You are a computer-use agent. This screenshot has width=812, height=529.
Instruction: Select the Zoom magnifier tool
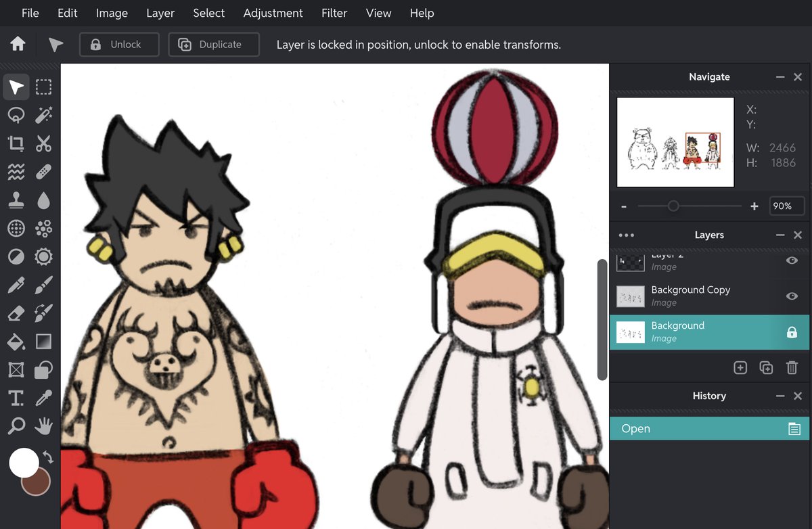point(16,426)
